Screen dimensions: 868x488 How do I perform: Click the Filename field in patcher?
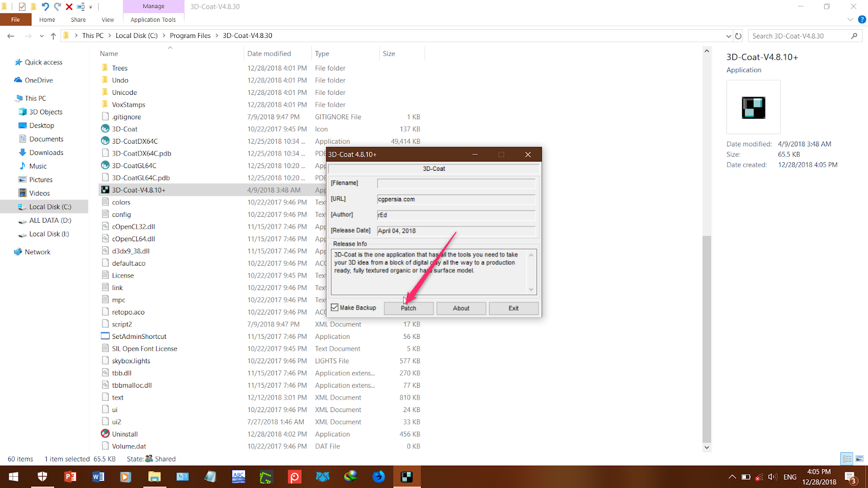click(456, 183)
